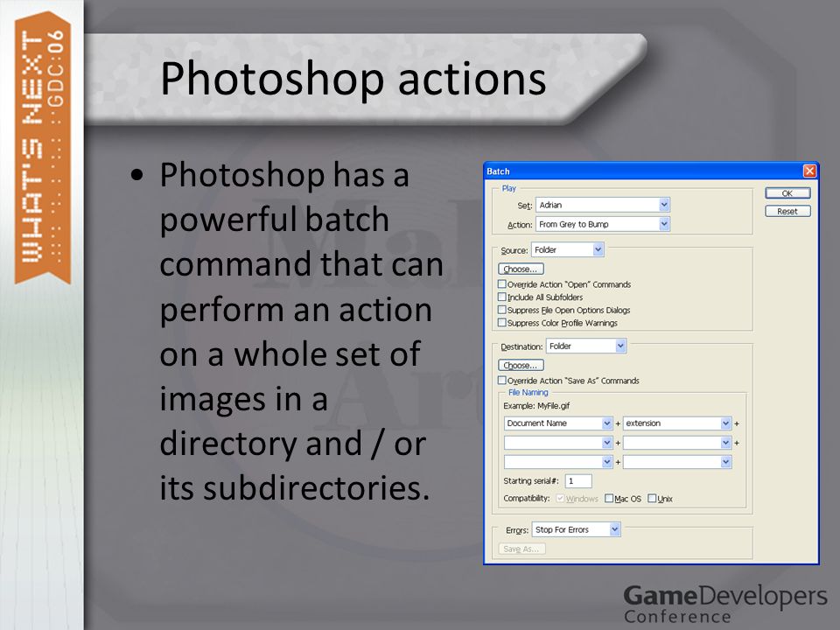The width and height of the screenshot is (840, 630).
Task: Confirm the Batch dialog with OK
Action: point(787,193)
